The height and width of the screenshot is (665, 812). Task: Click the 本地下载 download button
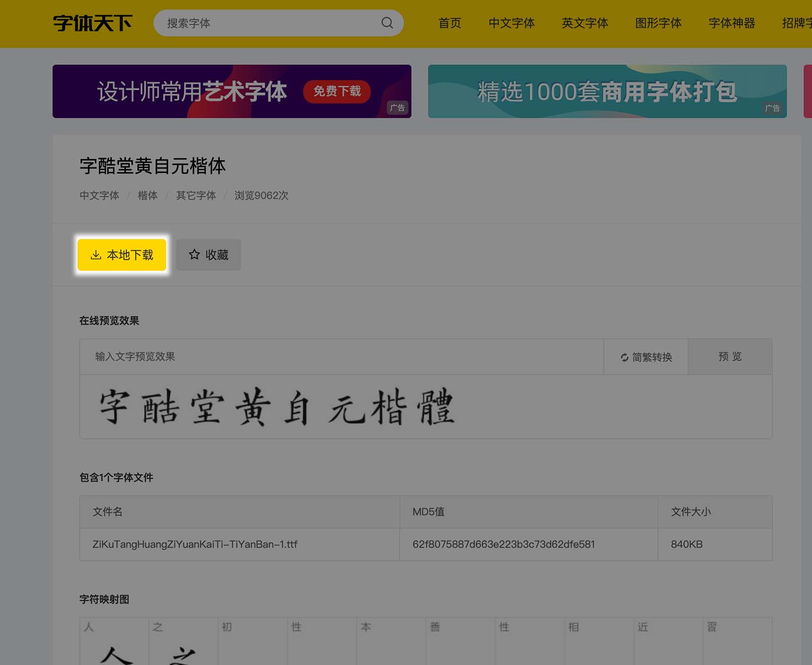tap(122, 255)
